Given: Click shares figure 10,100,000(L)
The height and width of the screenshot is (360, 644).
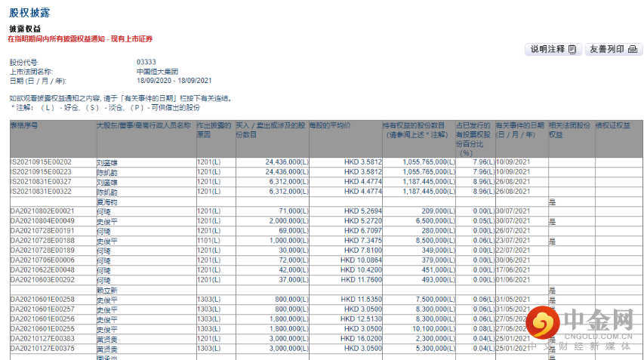Looking at the screenshot, I should pyautogui.click(x=433, y=329).
